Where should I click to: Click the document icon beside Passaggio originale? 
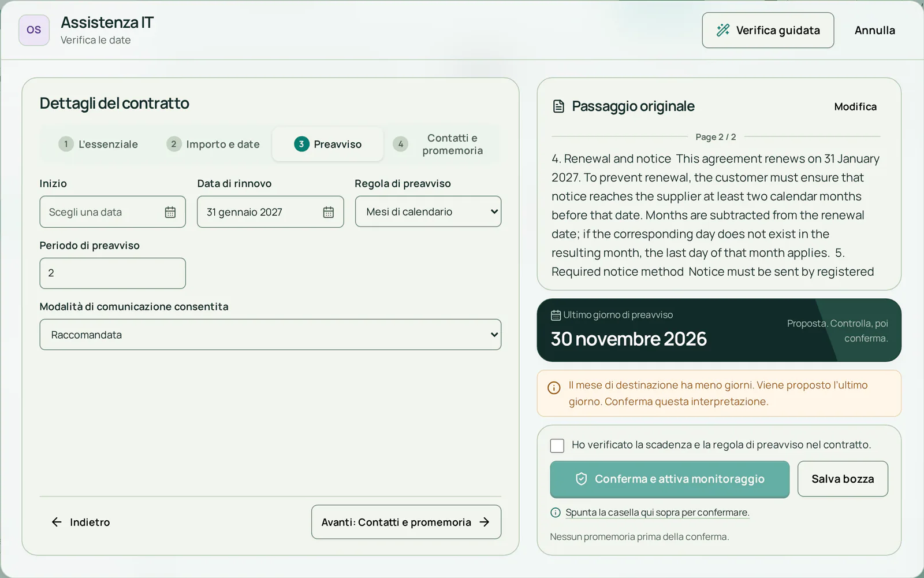coord(558,106)
